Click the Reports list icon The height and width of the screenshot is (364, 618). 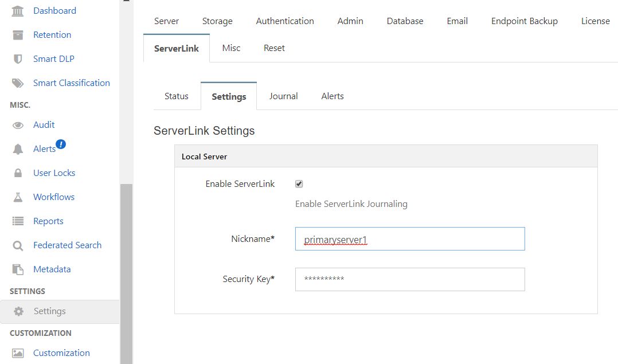tap(18, 221)
